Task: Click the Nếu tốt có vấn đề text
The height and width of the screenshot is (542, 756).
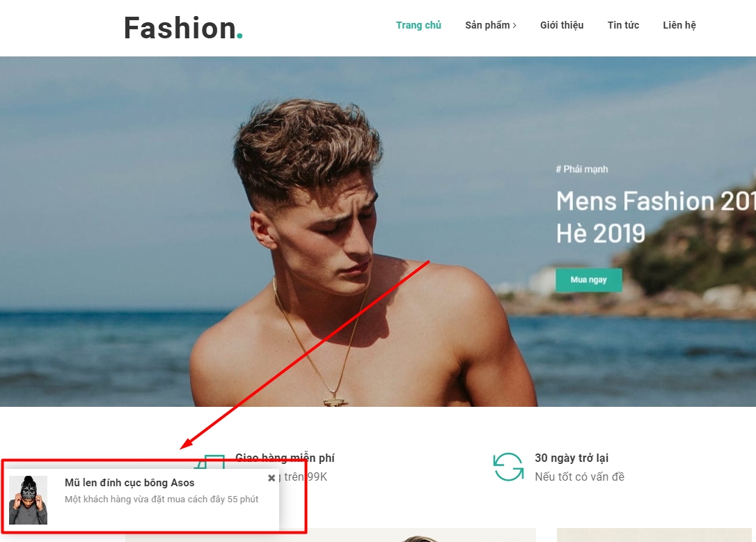Action: (579, 477)
